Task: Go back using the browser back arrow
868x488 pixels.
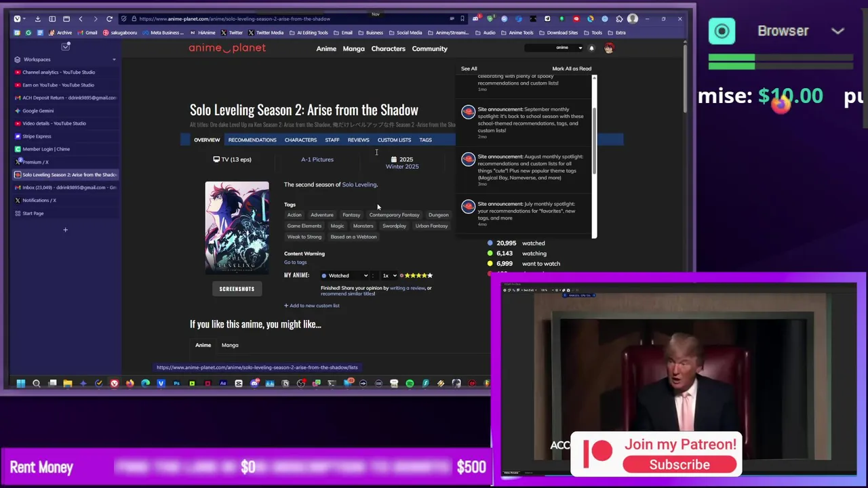Action: click(x=81, y=19)
